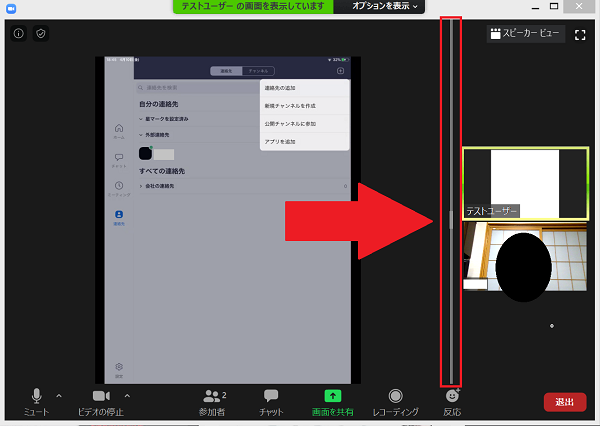Click the plus icon in shared iPad header
Viewport: 600px width, 426px height.
point(340,71)
